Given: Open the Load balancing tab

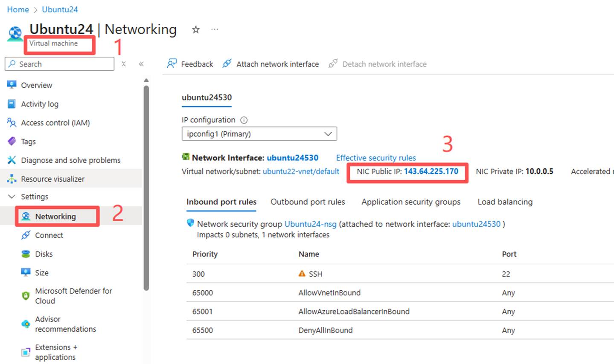Looking at the screenshot, I should coord(505,202).
